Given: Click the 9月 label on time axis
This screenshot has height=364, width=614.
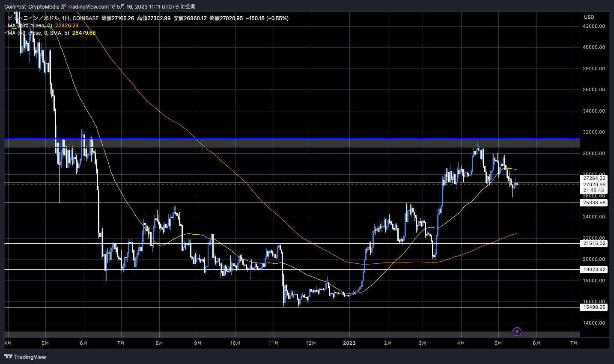Looking at the screenshot, I should click(x=197, y=343).
